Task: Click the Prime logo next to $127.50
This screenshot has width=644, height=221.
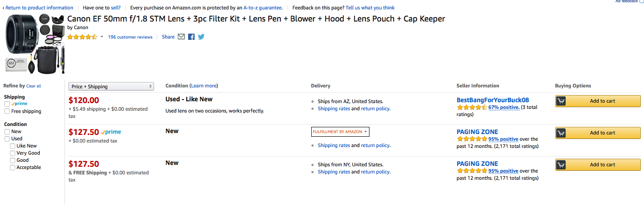Action: coord(111,132)
